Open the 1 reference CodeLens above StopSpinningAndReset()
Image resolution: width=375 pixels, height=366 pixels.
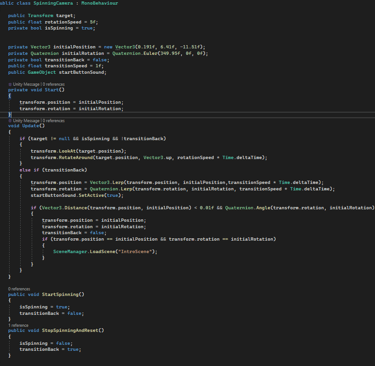point(18,325)
